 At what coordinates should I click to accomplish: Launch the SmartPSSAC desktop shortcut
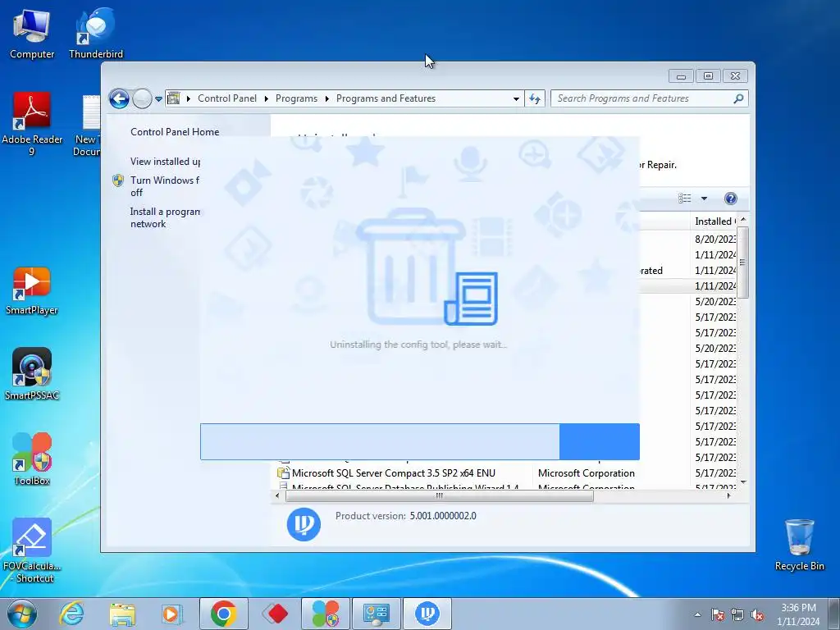32,374
